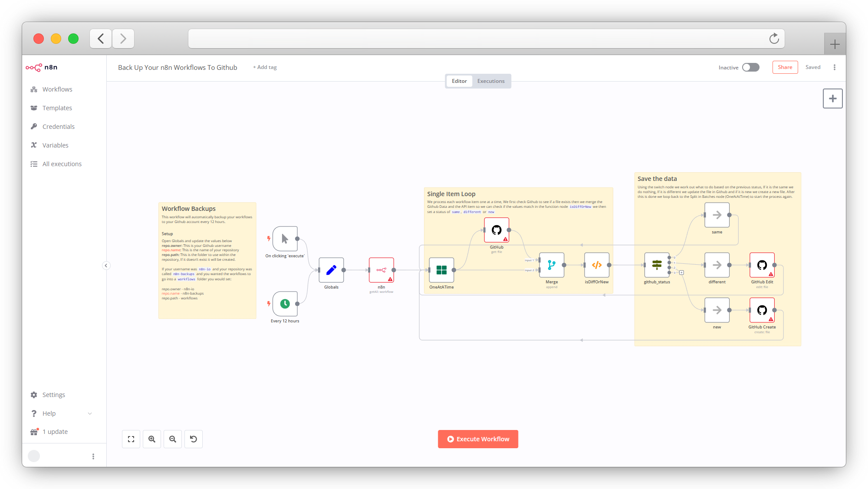Click the add node plus button

click(x=833, y=98)
